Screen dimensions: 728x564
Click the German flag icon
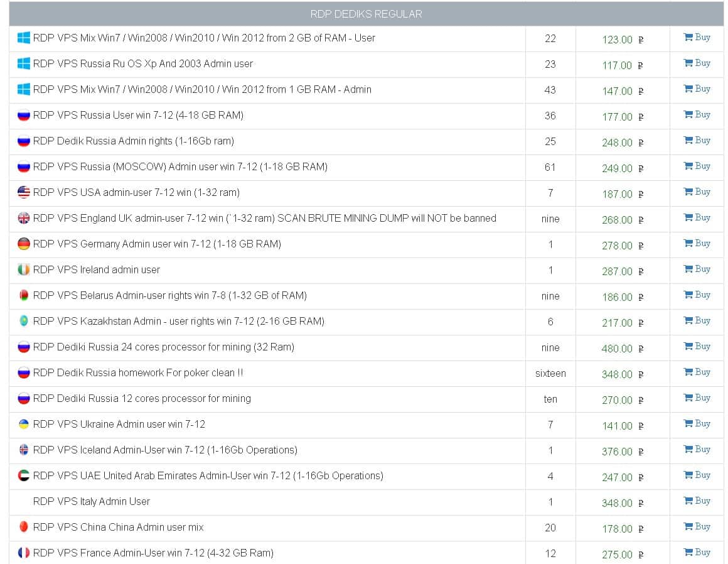coord(24,244)
